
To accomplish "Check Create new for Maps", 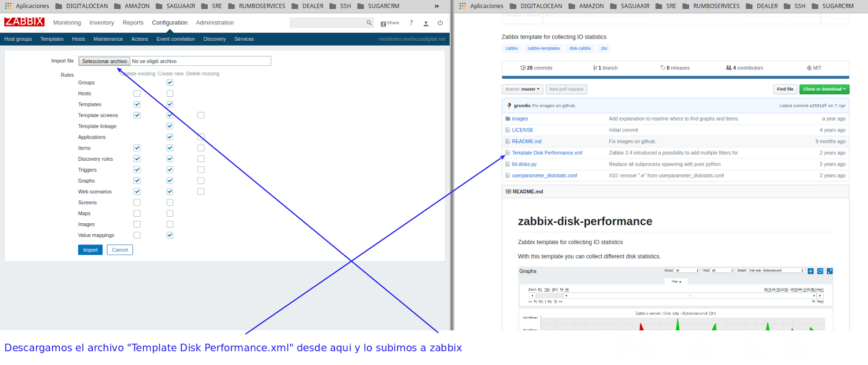I will tap(170, 213).
